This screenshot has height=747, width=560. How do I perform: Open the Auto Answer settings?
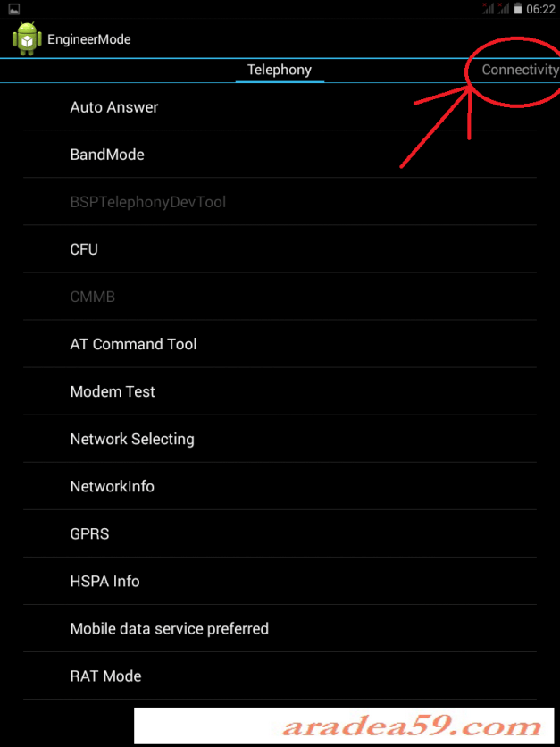pyautogui.click(x=114, y=106)
